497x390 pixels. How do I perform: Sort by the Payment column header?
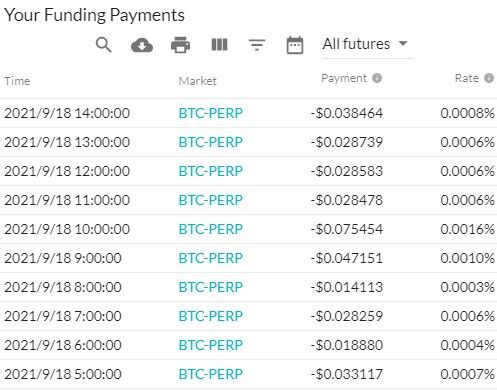click(x=344, y=78)
